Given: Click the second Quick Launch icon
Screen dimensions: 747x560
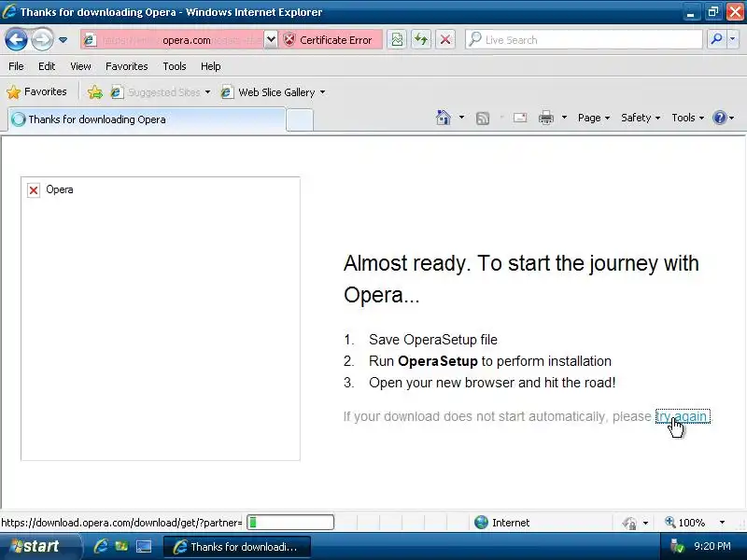Looking at the screenshot, I should click(x=122, y=546).
